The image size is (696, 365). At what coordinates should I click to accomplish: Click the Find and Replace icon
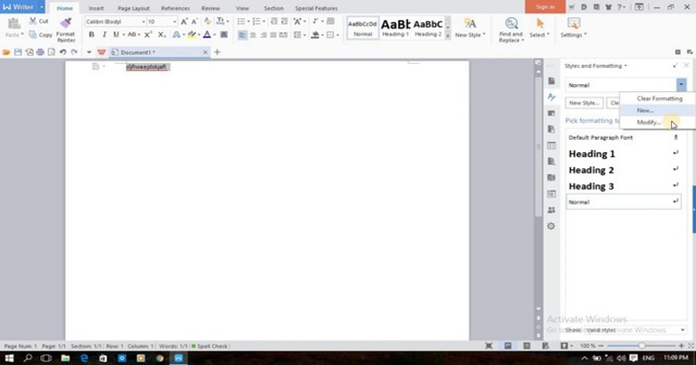click(x=511, y=24)
